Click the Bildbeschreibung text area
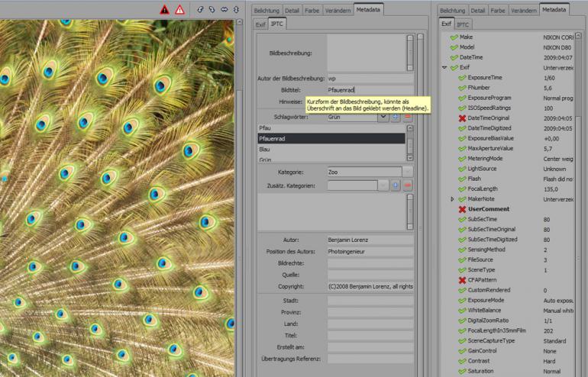Image resolution: width=588 pixels, height=377 pixels. tap(367, 53)
